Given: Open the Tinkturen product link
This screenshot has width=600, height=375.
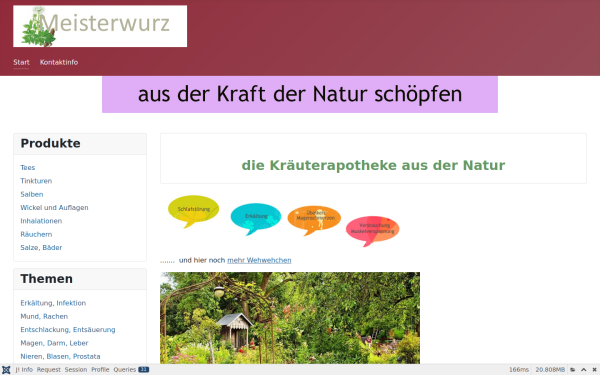Looking at the screenshot, I should tap(36, 181).
